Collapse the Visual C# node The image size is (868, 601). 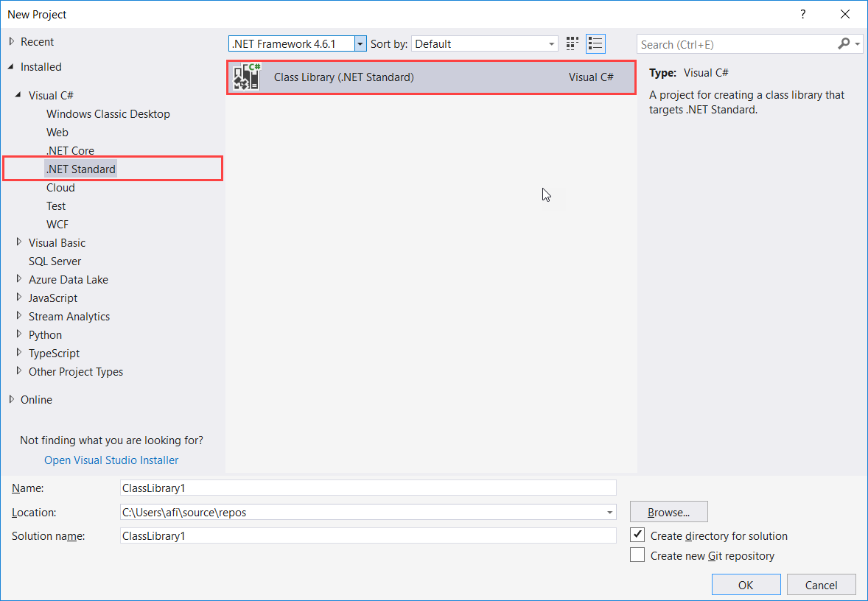(18, 95)
